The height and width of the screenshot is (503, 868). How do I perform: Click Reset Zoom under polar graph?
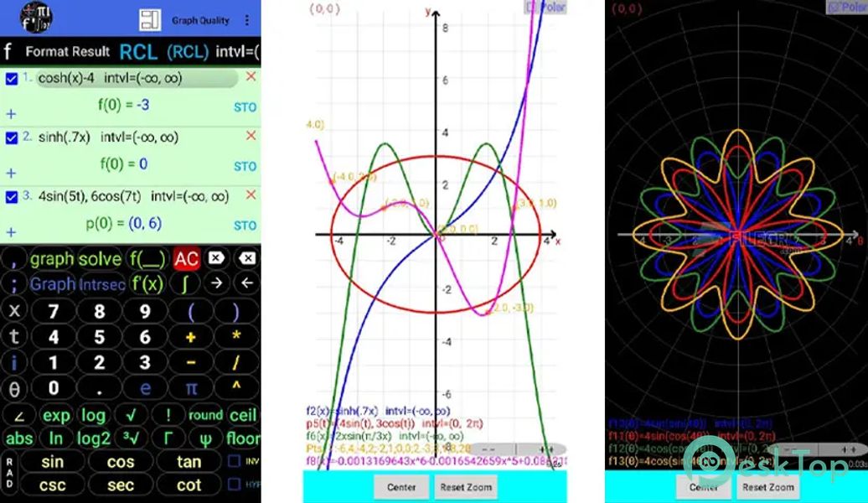click(x=767, y=487)
